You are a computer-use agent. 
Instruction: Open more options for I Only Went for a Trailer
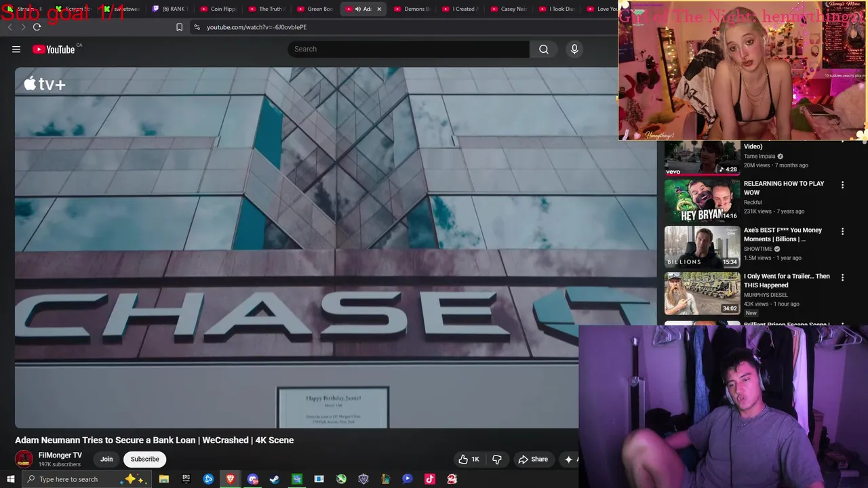point(842,277)
